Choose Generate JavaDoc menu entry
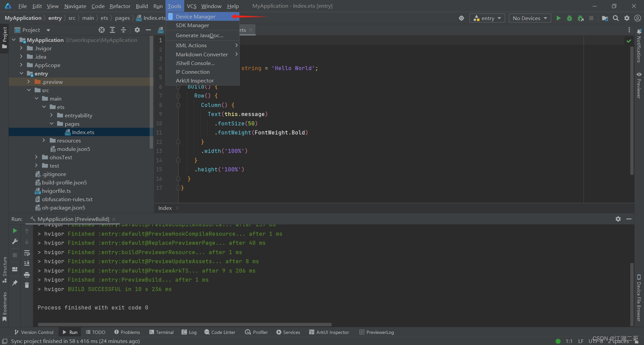Image resolution: width=644 pixels, height=345 pixels. pos(202,35)
